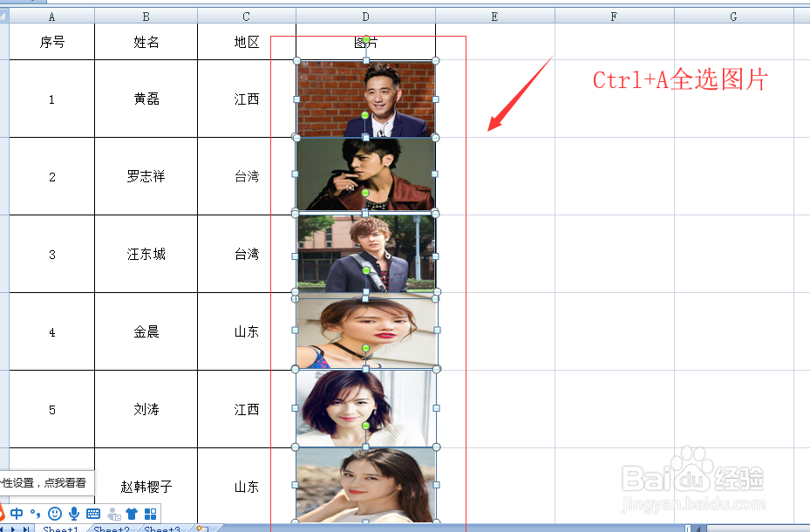Open the Sogou toolbox grid icon
The width and height of the screenshot is (810, 532).
[x=150, y=515]
